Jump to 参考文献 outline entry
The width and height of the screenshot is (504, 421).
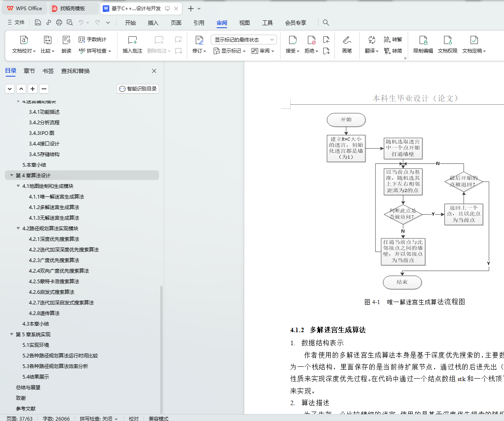26,409
